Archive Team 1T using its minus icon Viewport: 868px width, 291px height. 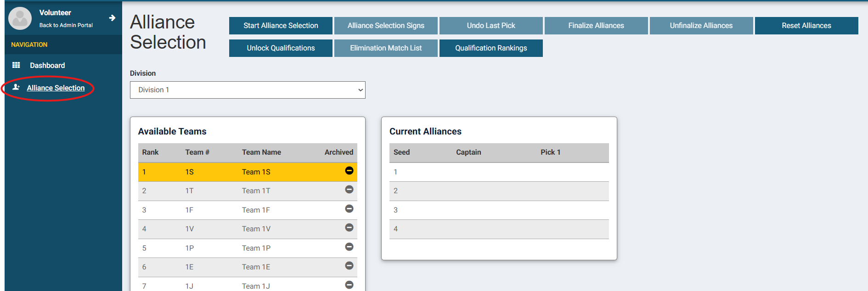(349, 190)
